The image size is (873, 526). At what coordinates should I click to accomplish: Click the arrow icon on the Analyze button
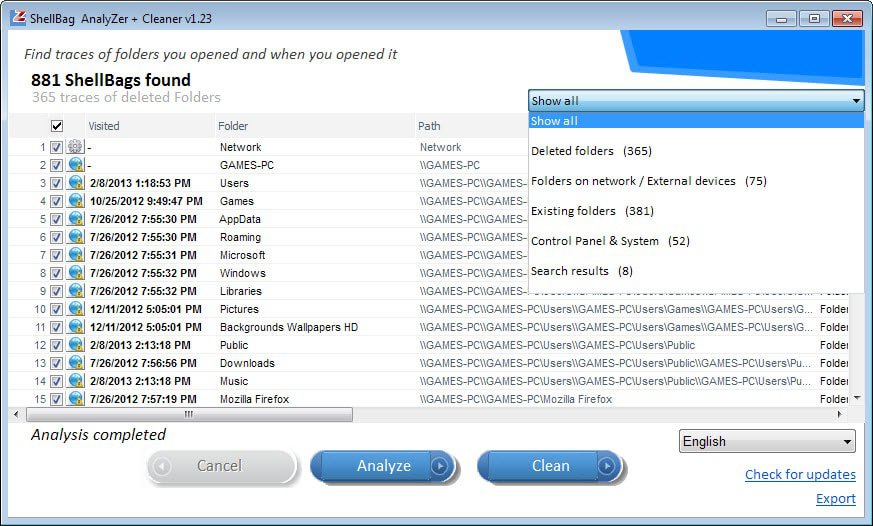[x=439, y=466]
